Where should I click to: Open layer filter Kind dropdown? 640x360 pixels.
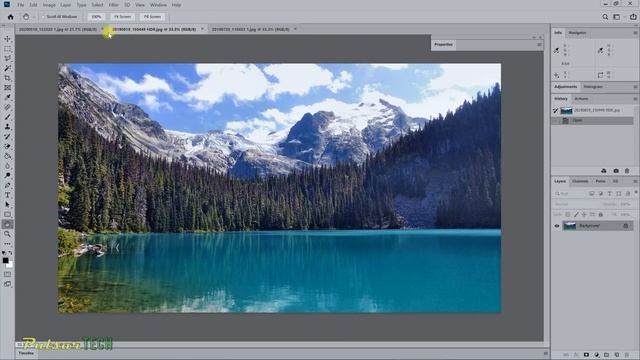tap(569, 193)
